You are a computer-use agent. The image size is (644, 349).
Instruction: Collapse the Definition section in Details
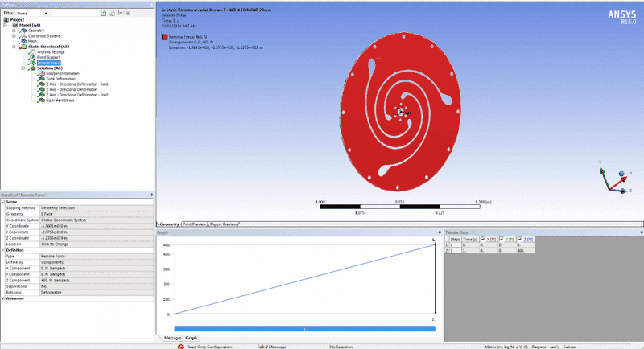pyautogui.click(x=3, y=250)
